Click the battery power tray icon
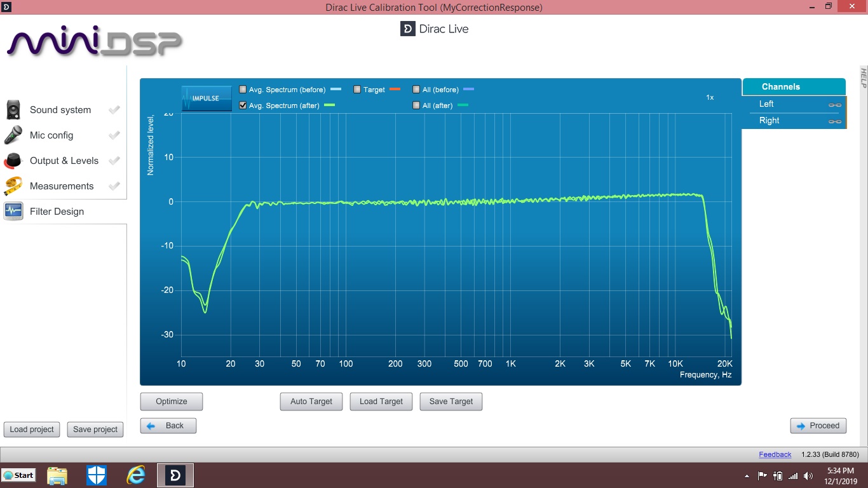 [778, 475]
